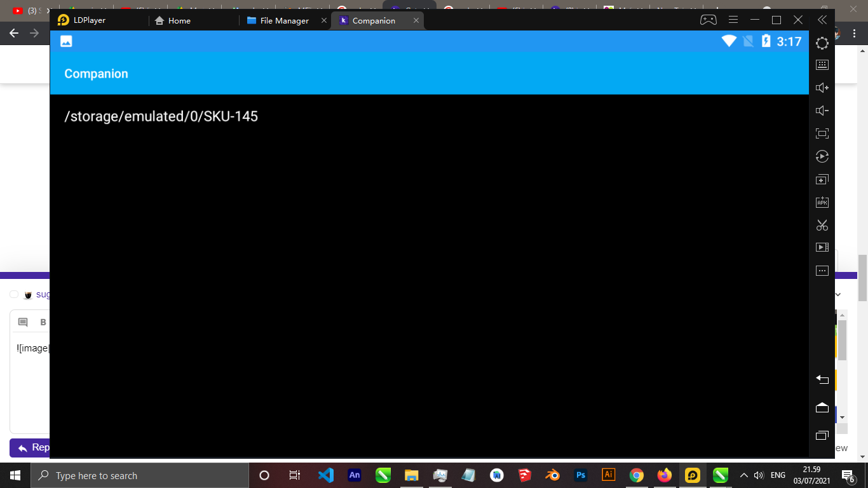Click the 3:17 clock in status bar

[x=789, y=41]
